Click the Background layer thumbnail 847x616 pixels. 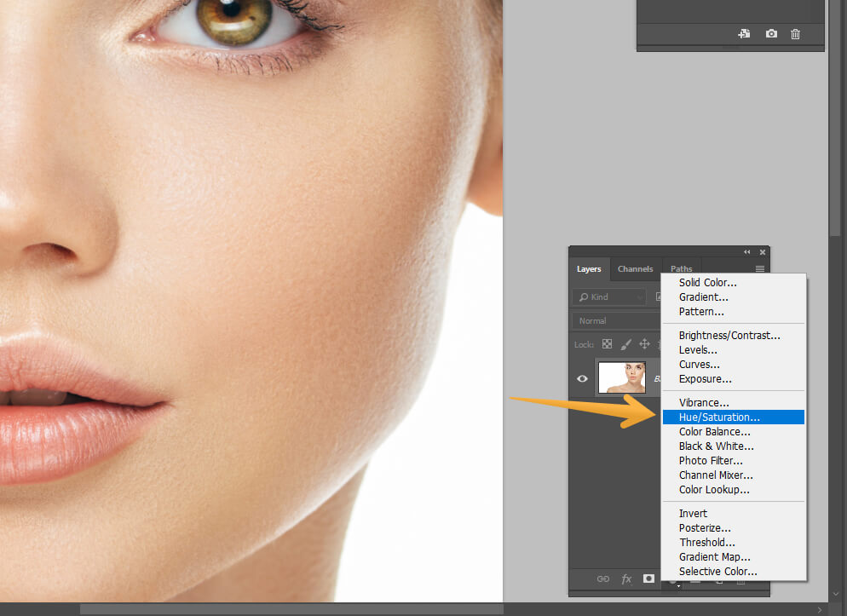click(x=622, y=377)
